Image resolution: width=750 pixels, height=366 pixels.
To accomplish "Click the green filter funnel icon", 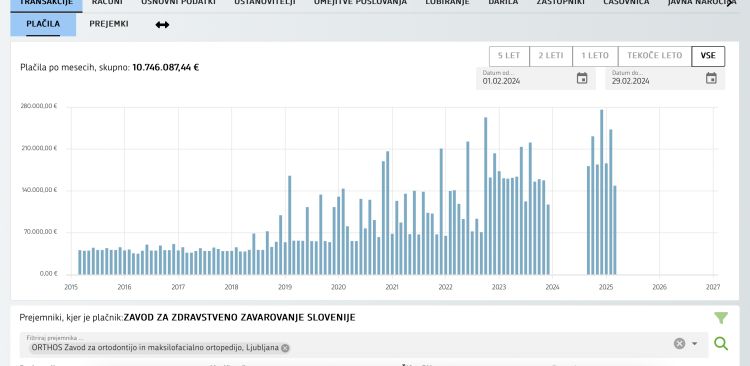I will point(721,318).
